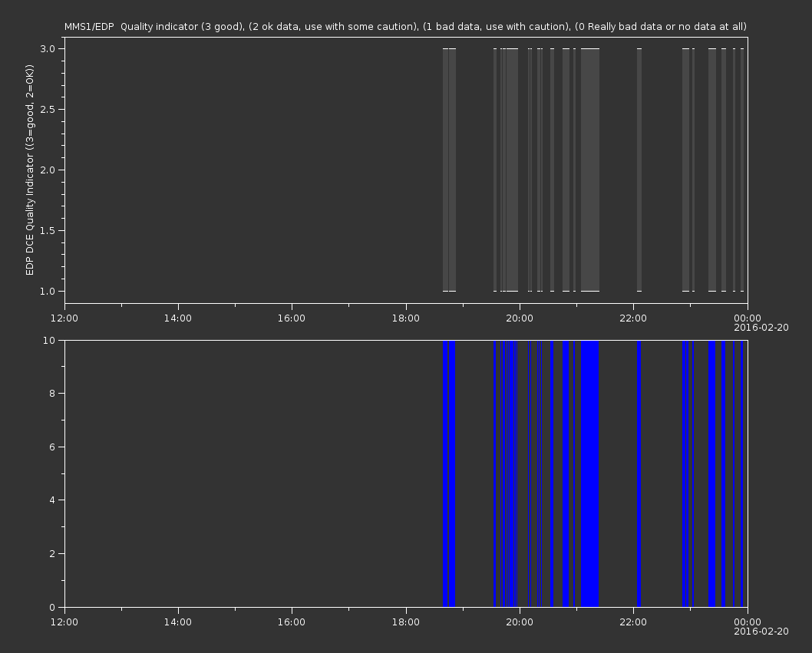Click the 12:00 time label under bottom plot

(64, 622)
